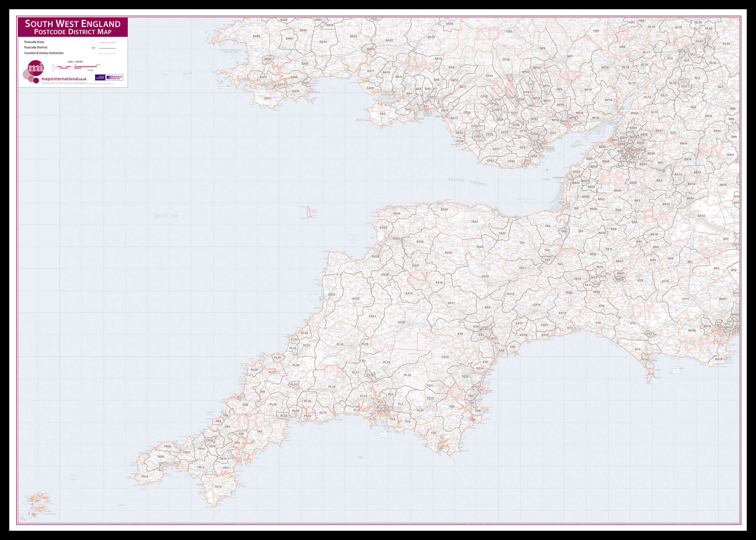Click the SA62 district label
Viewport: 756px width, 540px height.
pyautogui.click(x=256, y=36)
